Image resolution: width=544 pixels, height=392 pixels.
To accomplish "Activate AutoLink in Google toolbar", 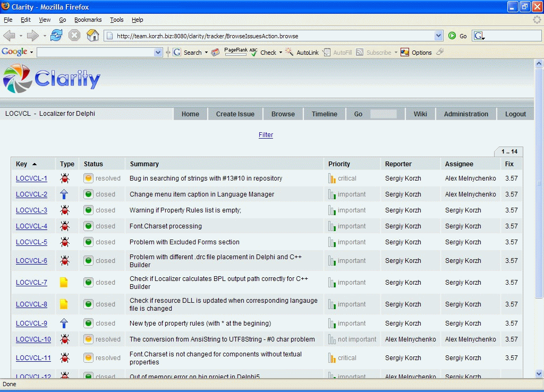I will pos(302,53).
